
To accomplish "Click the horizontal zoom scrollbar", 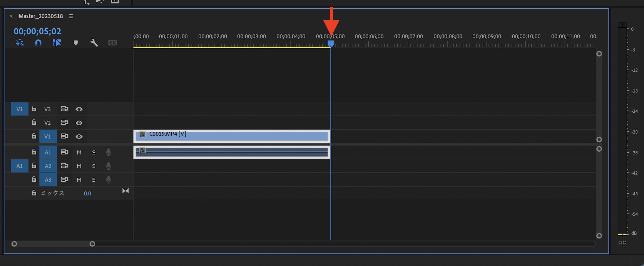I will (x=53, y=244).
